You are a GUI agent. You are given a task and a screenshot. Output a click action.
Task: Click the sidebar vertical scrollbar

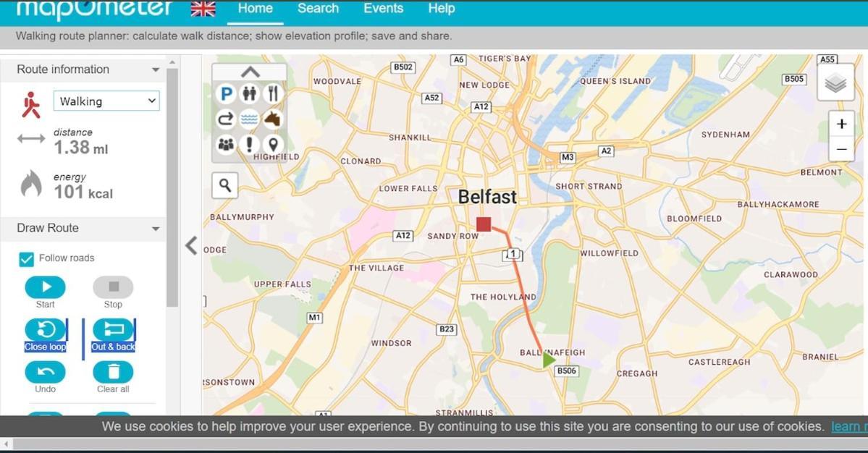172,187
